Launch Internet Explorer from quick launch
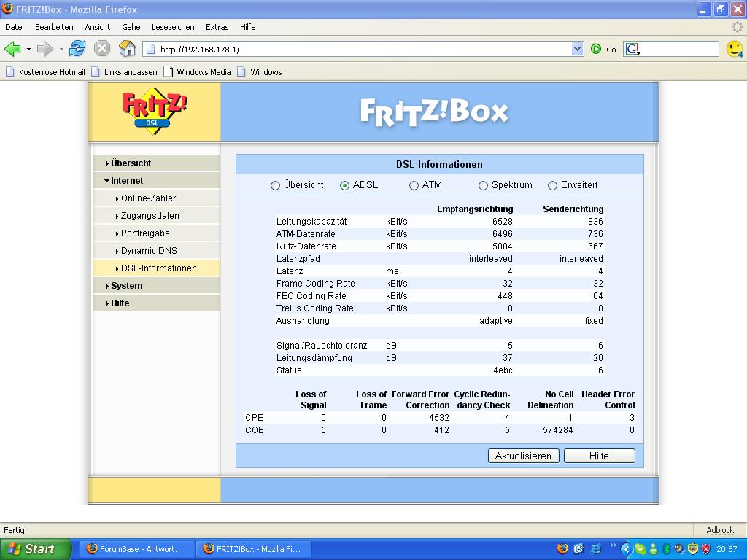The height and width of the screenshot is (560, 747). [595, 549]
